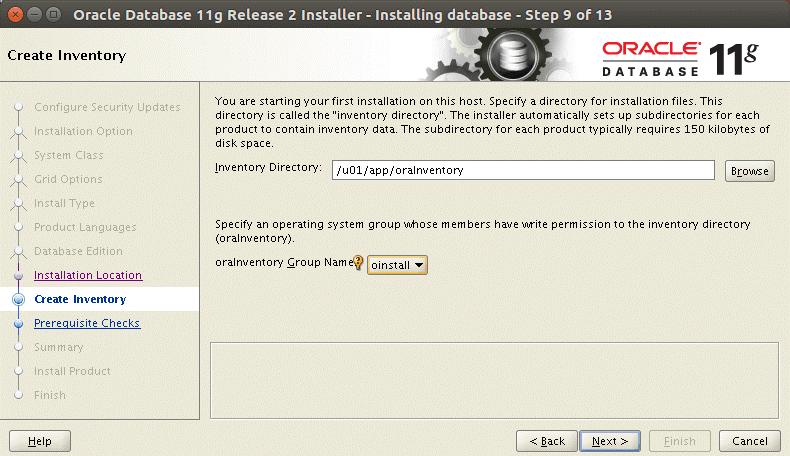Click the Oracle Database 11g logo

680,58
